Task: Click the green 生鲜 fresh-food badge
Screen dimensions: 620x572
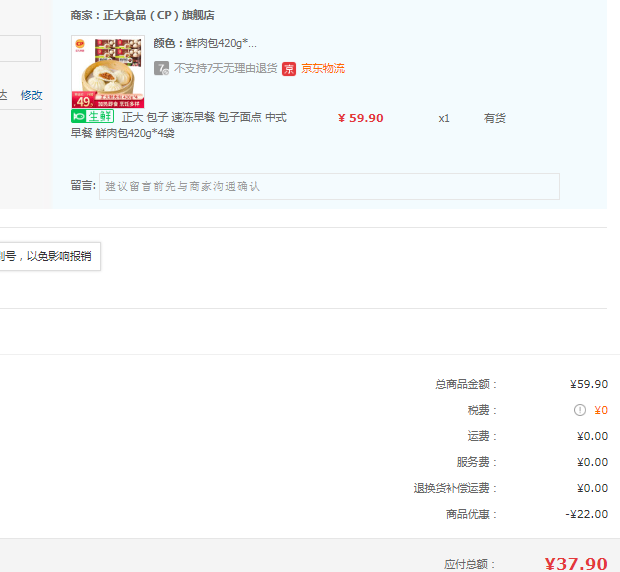Action: pyautogui.click(x=93, y=116)
